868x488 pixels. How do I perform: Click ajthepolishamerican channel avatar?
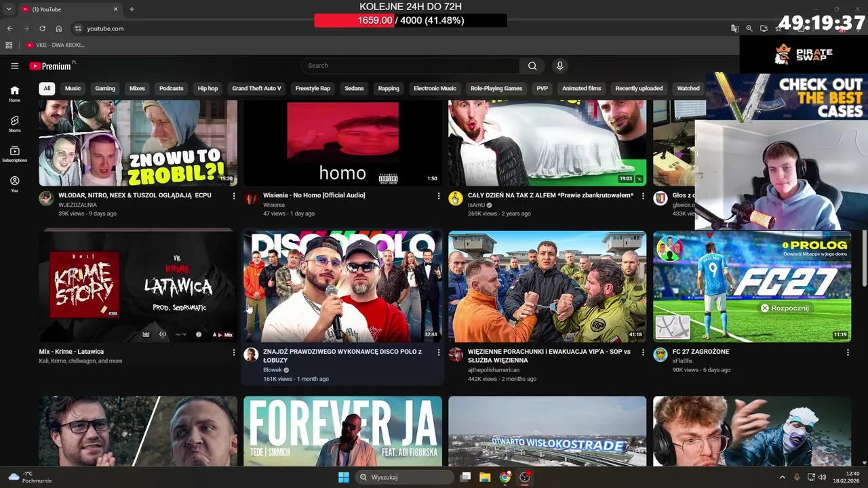tap(456, 354)
